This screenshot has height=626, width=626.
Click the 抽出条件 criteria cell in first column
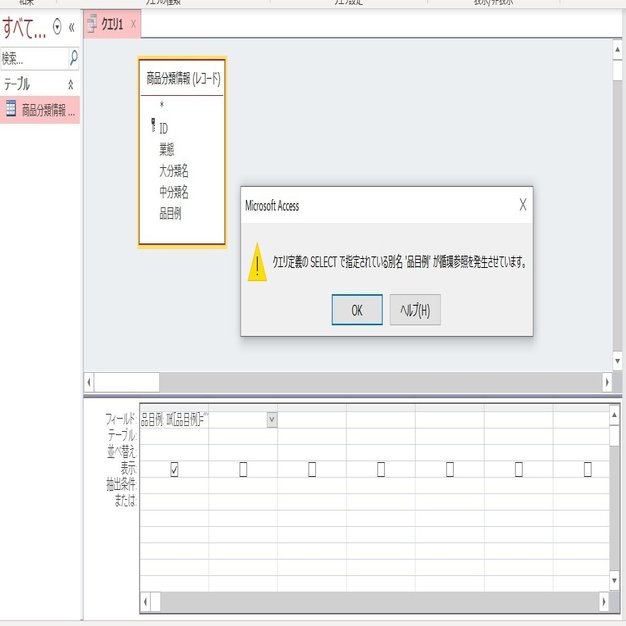(x=174, y=485)
